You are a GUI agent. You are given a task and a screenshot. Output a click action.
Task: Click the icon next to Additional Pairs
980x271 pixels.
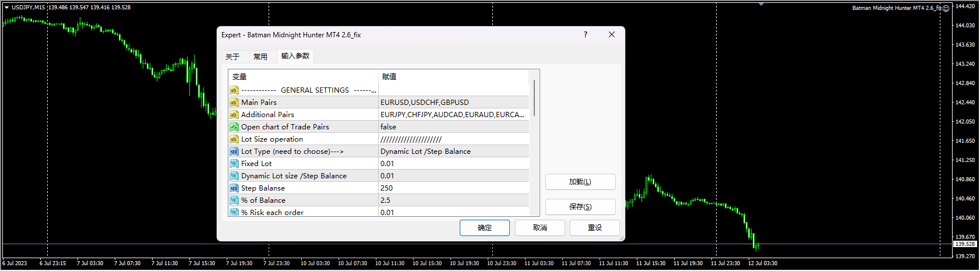(x=234, y=115)
